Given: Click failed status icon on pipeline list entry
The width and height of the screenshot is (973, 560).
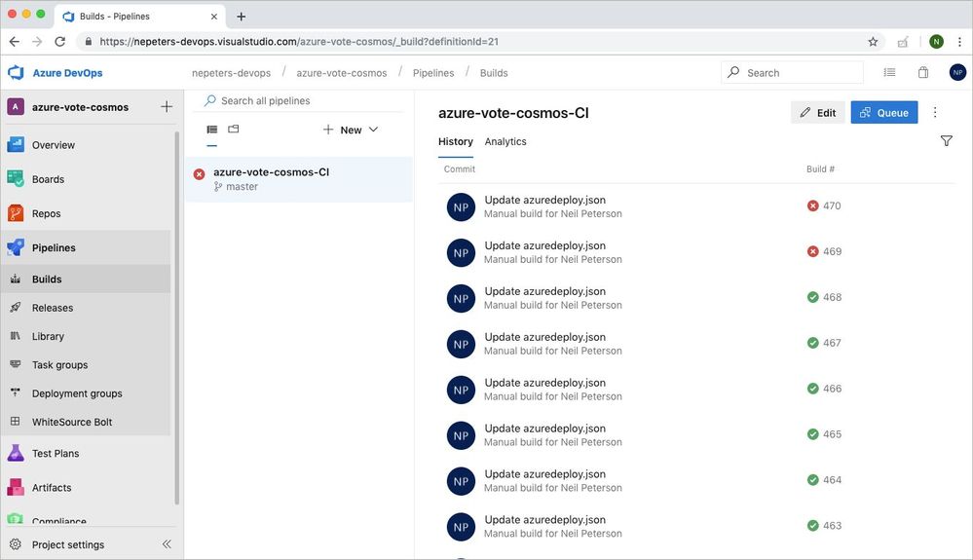Looking at the screenshot, I should click(200, 174).
